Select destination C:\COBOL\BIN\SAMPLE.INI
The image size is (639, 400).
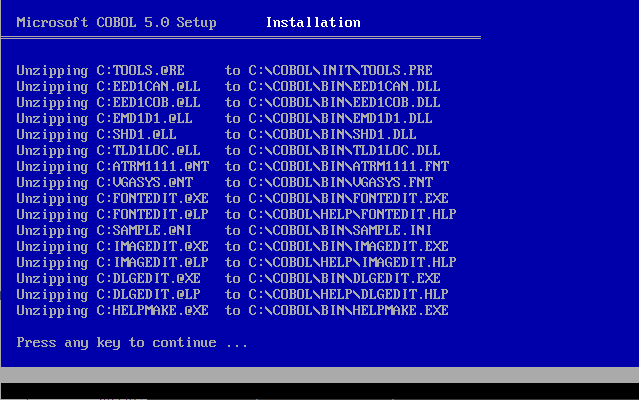click(340, 231)
